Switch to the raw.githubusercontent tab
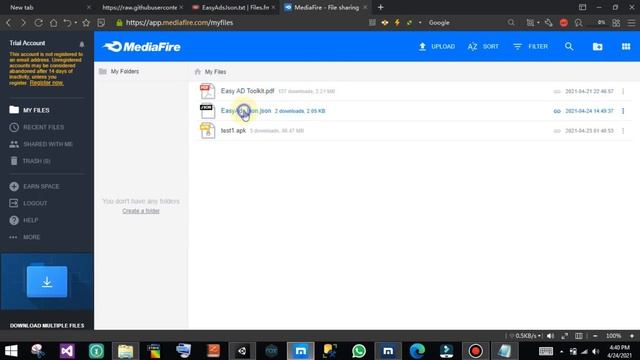 pos(139,7)
